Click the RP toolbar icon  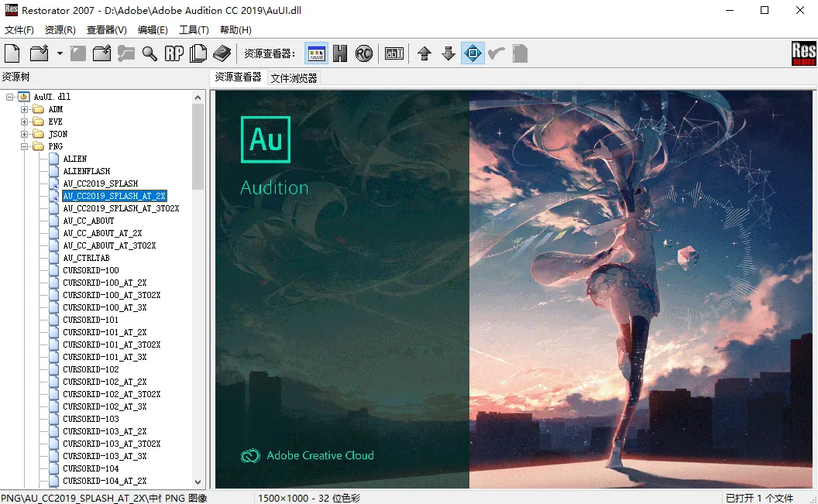point(174,53)
